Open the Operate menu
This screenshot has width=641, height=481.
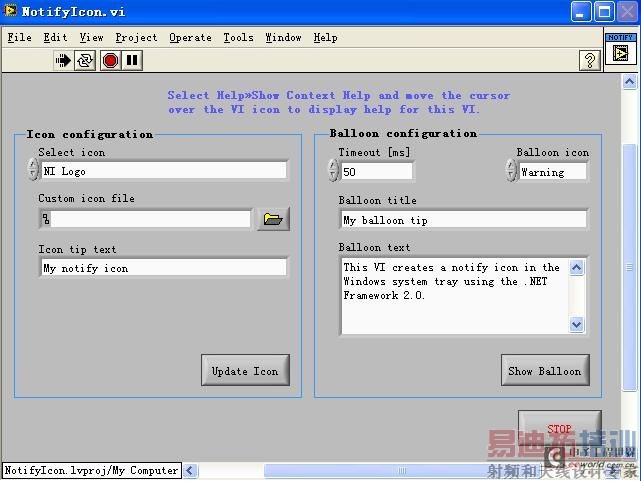pyautogui.click(x=190, y=38)
